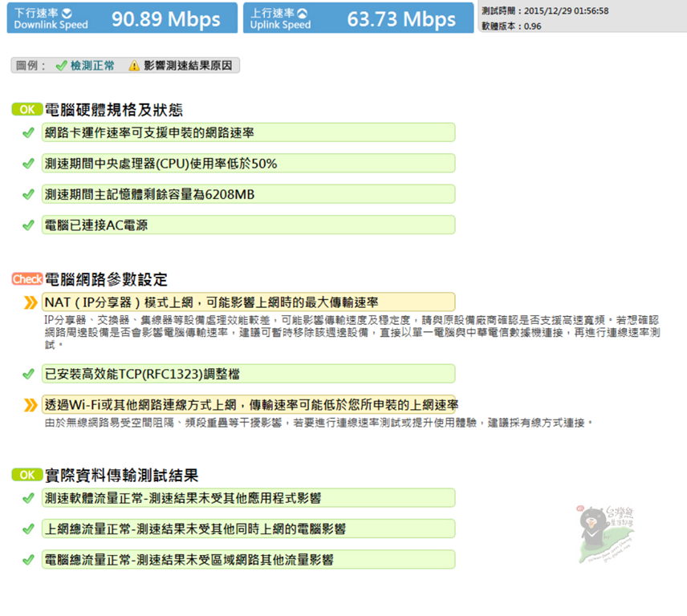Select the 已安裝高效能TCP(RFC1323)調整檔 row
687x616 pixels.
[x=249, y=374]
